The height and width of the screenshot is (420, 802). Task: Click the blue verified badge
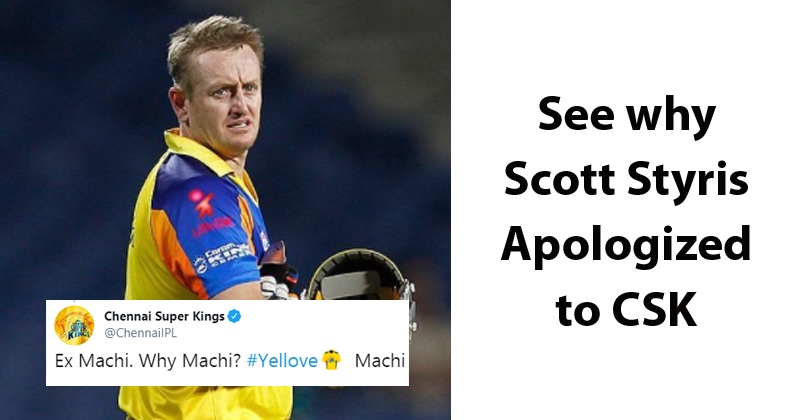pos(234,317)
